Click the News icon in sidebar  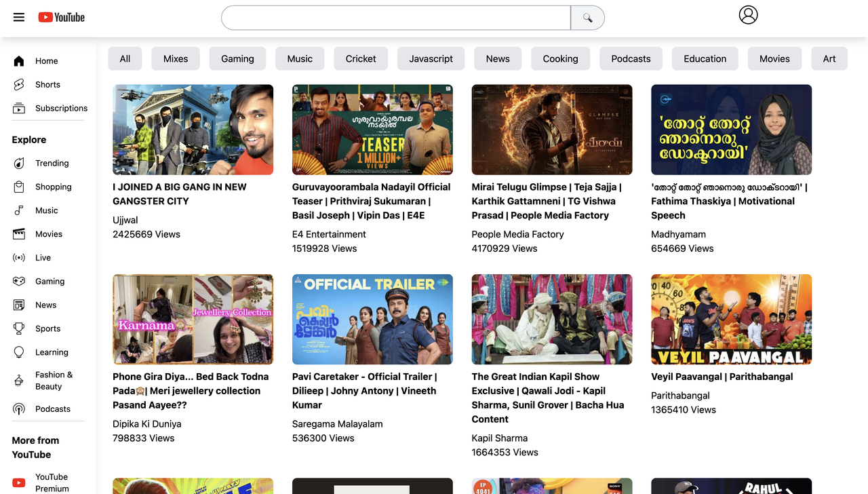[x=19, y=305]
